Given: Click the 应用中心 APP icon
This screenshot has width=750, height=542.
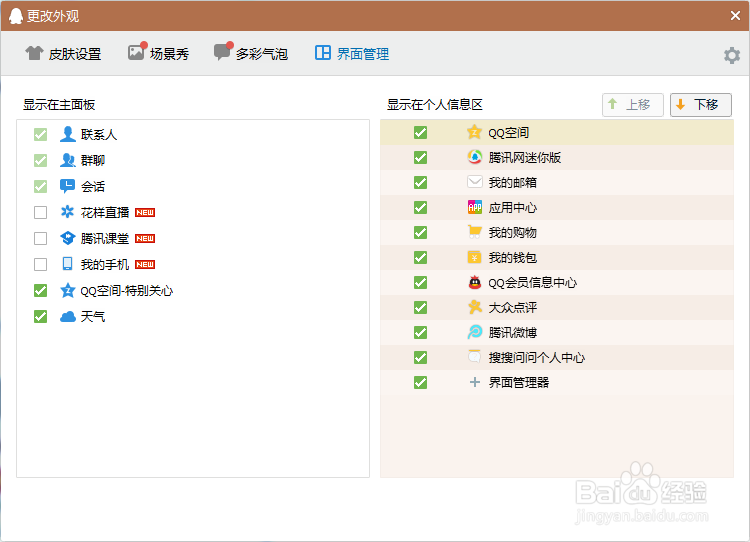Looking at the screenshot, I should (x=474, y=207).
